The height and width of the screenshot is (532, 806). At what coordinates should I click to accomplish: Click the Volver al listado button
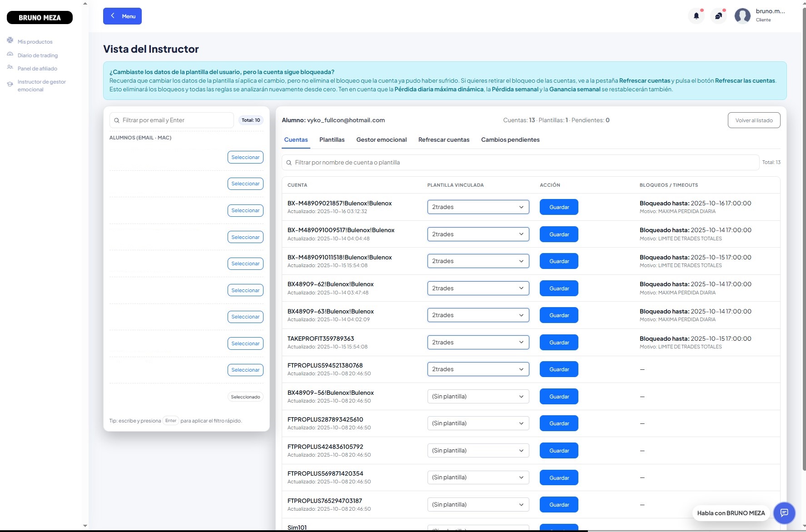(754, 120)
